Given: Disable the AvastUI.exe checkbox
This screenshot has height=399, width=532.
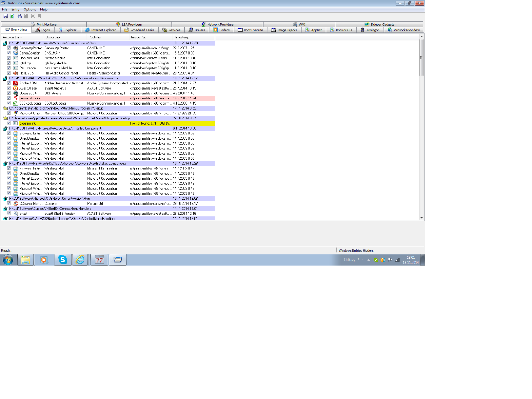Looking at the screenshot, I should 9,88.
